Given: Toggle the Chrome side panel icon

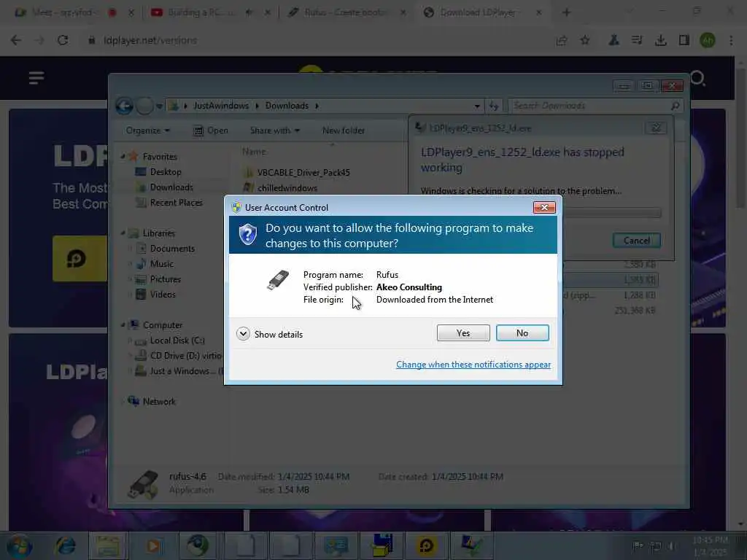Looking at the screenshot, I should pos(684,41).
